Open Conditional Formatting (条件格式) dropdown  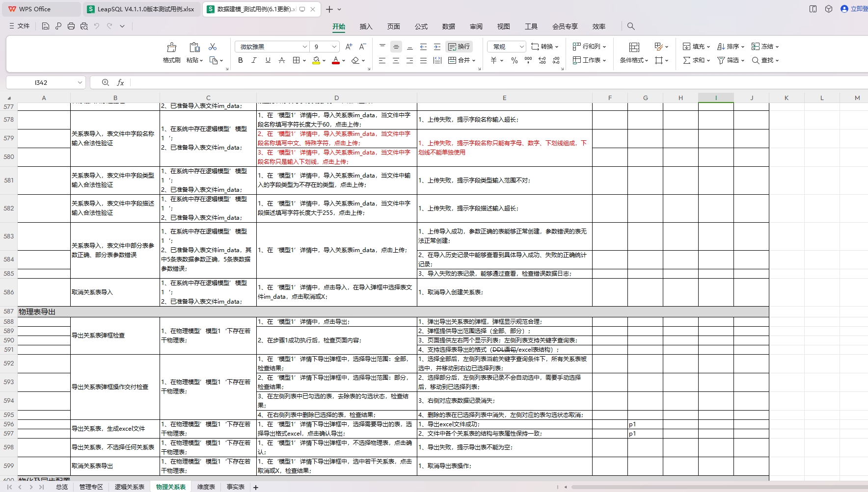pos(634,60)
